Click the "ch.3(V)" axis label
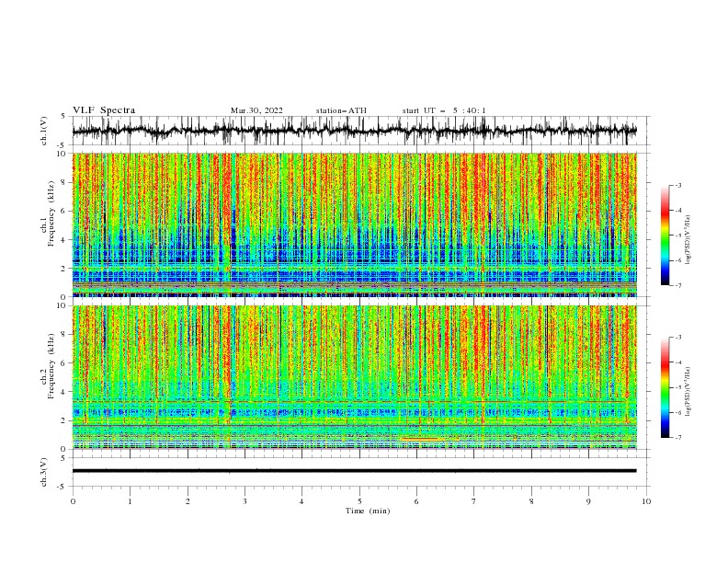The image size is (728, 563). (x=44, y=472)
